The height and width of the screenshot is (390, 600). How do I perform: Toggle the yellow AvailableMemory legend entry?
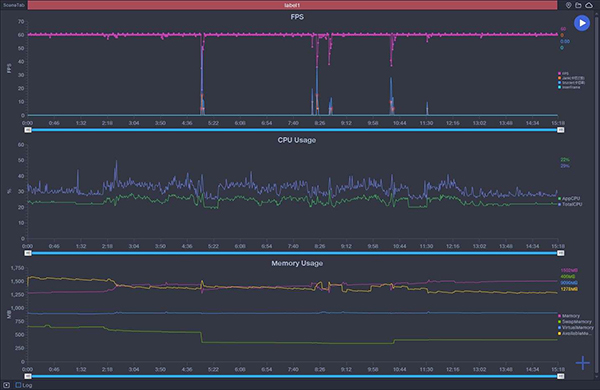pos(575,334)
